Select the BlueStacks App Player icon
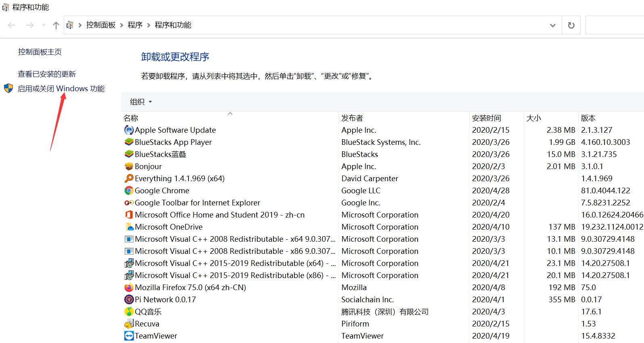Viewport: 644px width, 343px height. point(129,142)
